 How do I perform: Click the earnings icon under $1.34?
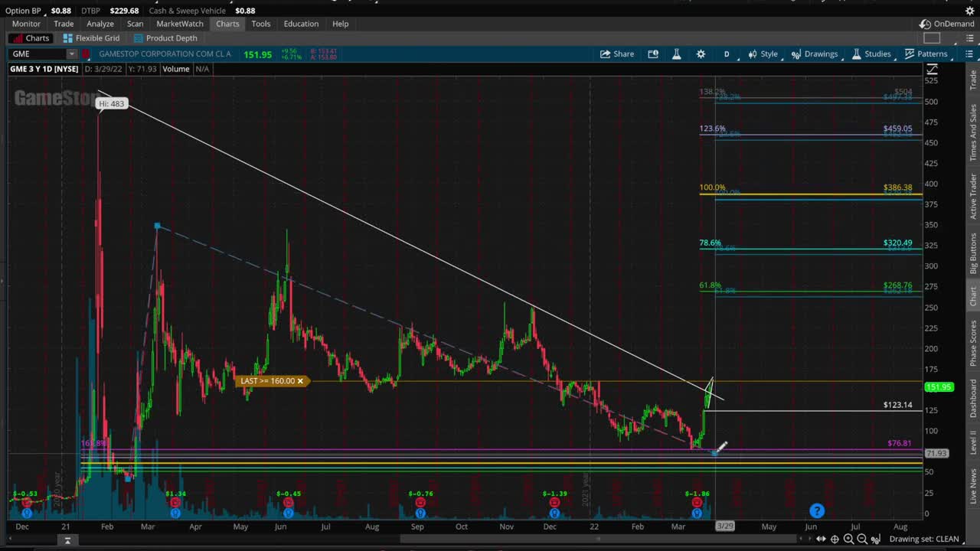[175, 503]
